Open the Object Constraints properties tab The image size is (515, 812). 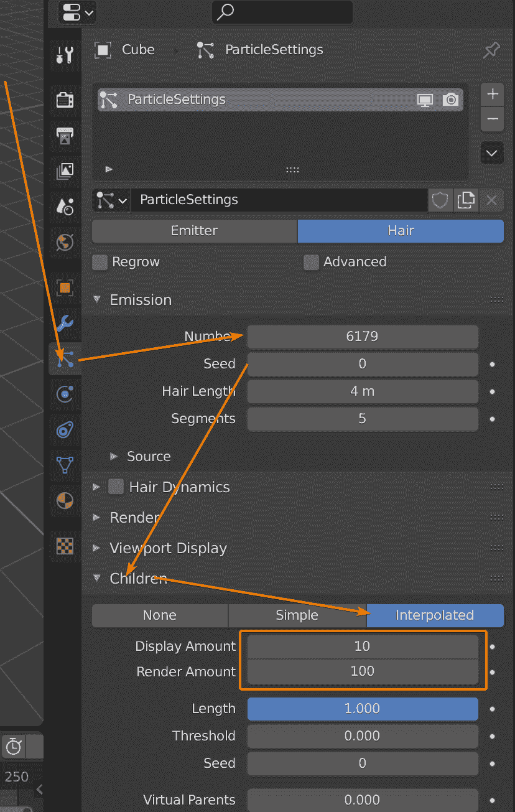coord(65,429)
